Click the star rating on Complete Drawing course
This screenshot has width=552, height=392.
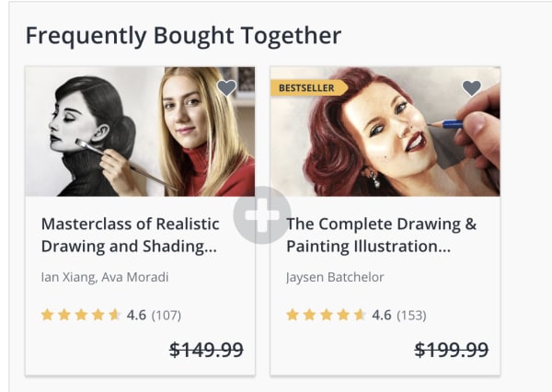[326, 315]
